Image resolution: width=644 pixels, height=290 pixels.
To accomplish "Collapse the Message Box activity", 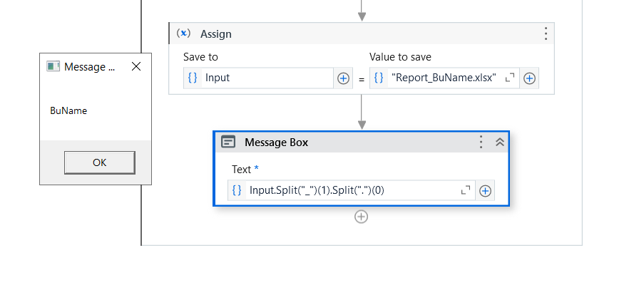I will [x=499, y=142].
